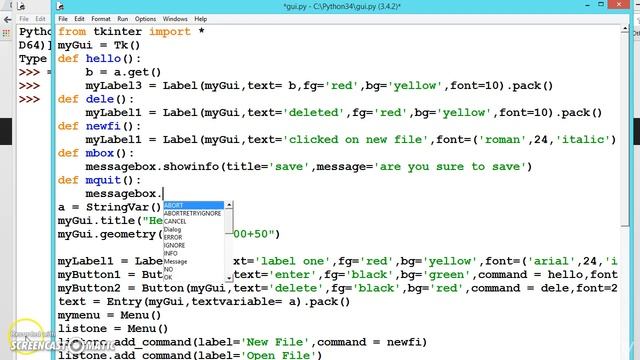
Task: Click the first '>>>' prompt in Python shell
Action: point(29,72)
